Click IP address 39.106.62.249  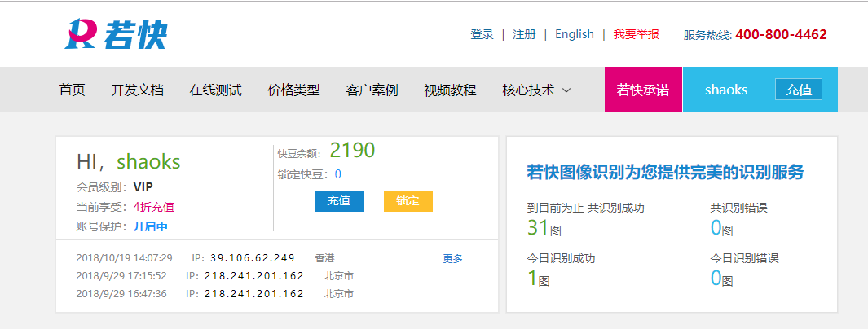(x=253, y=257)
